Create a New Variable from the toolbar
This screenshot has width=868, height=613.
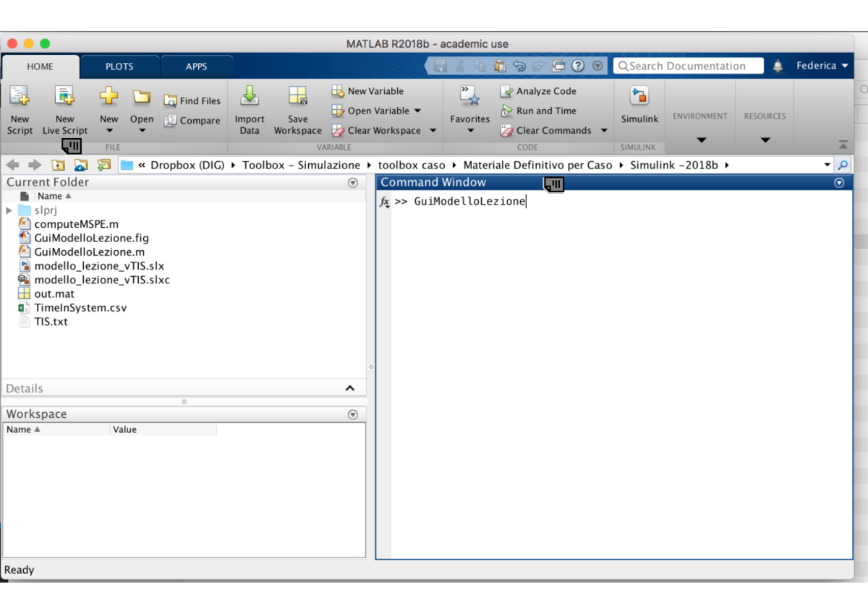click(x=368, y=91)
